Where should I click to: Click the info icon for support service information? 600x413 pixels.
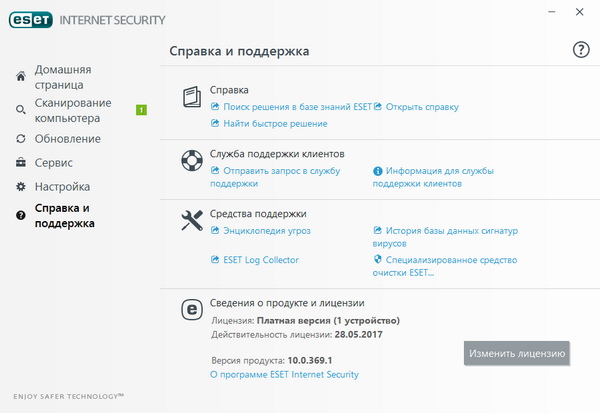pos(378,171)
